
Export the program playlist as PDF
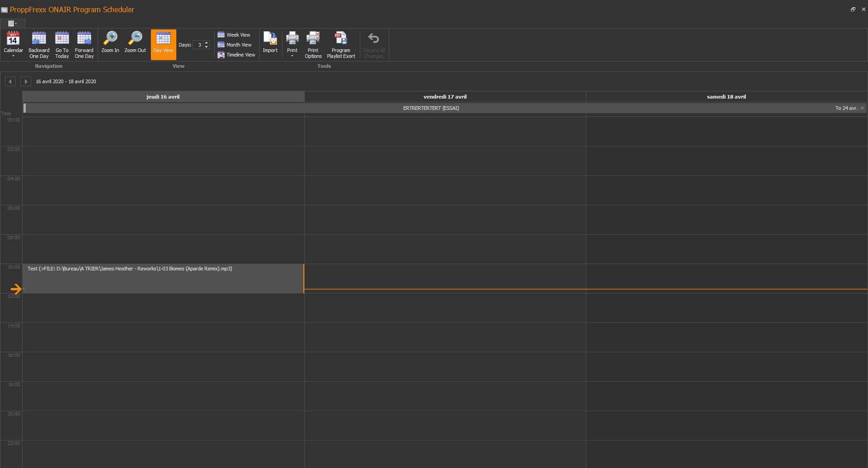341,44
